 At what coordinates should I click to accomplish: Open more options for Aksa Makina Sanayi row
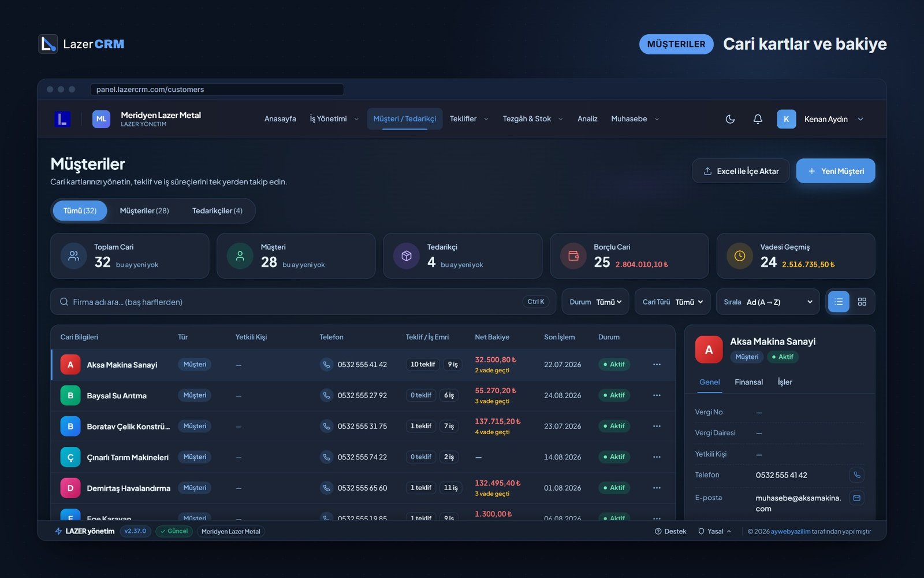(657, 365)
